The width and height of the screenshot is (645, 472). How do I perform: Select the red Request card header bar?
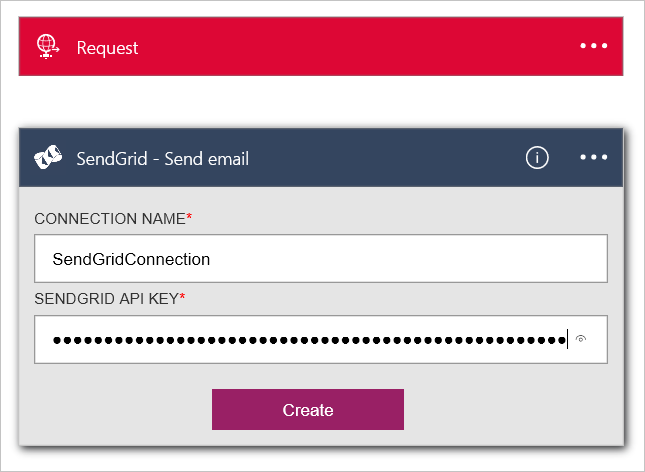[321, 46]
